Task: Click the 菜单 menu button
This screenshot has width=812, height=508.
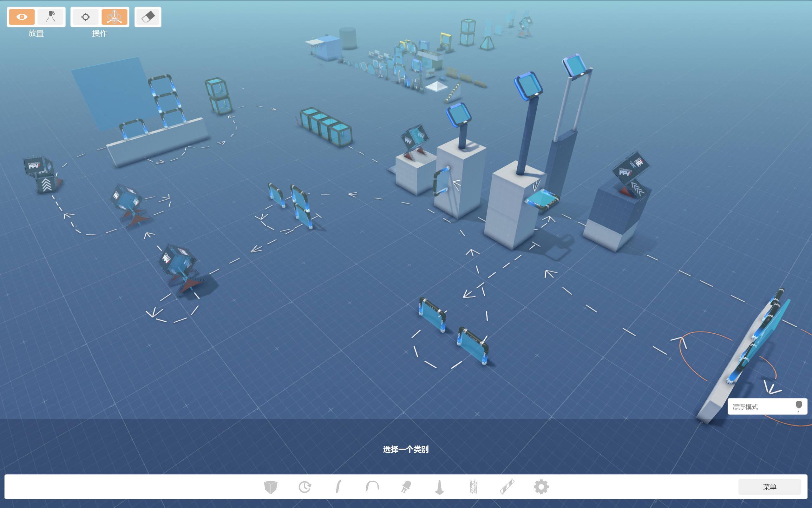Action: (x=769, y=487)
